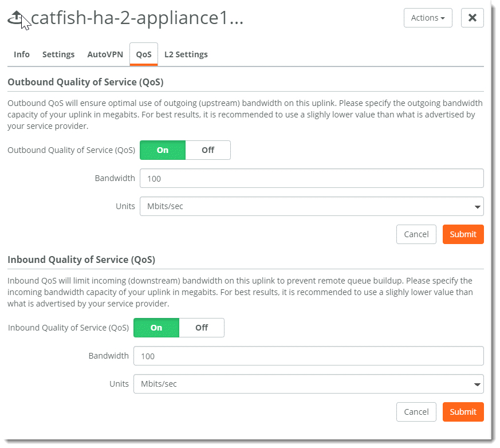Click the Inbound Bandwidth input field
Image resolution: width=500 pixels, height=448 pixels.
click(x=308, y=356)
